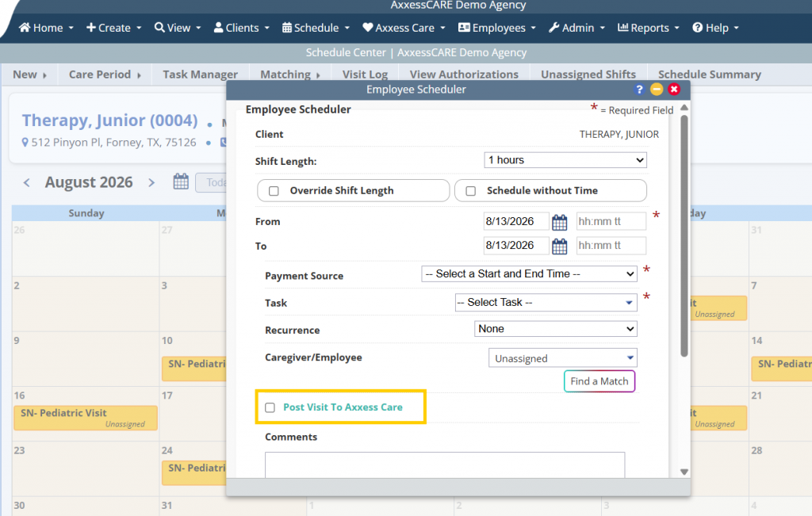Expand the New submenu
The height and width of the screenshot is (516, 812).
point(29,75)
